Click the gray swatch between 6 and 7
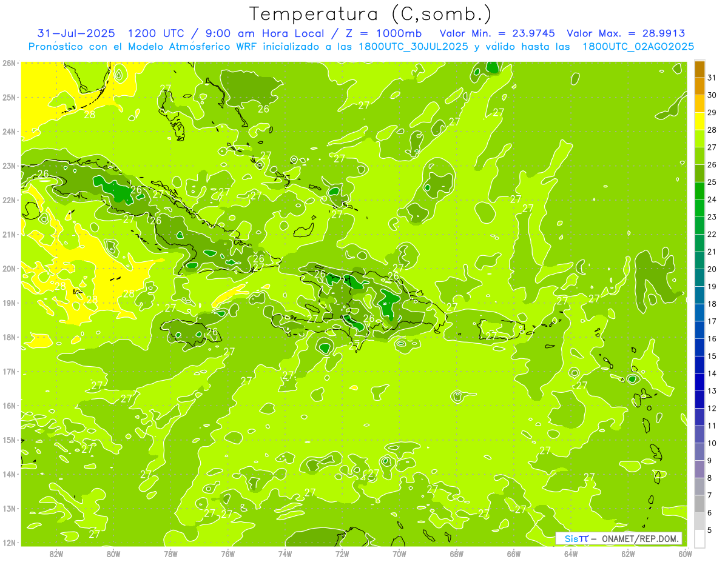The height and width of the screenshot is (562, 728). coord(699,504)
